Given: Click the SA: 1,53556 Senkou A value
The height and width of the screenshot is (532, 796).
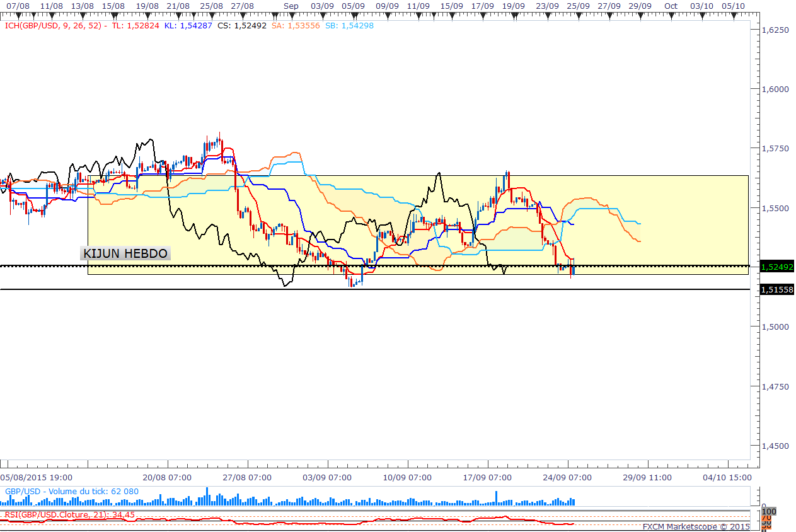Looking at the screenshot, I should click(x=299, y=26).
